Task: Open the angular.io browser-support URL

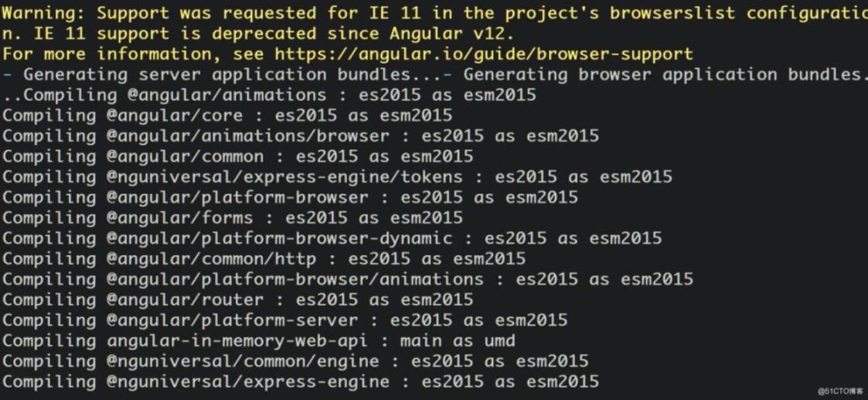Action: (483, 54)
